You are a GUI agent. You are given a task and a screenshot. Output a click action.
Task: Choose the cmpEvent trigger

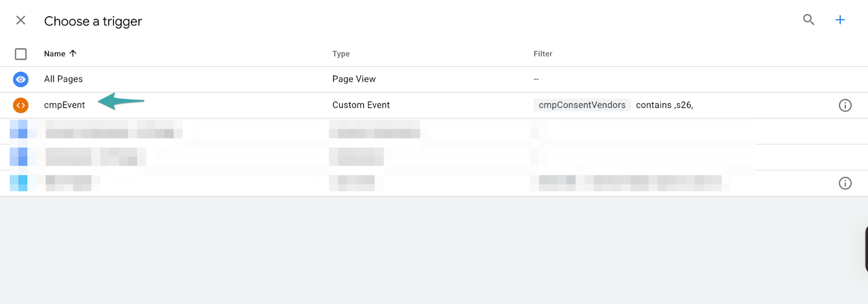pyautogui.click(x=65, y=105)
